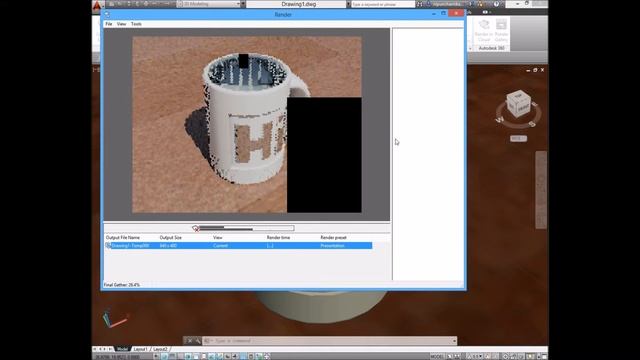Click the View column header

218,238
